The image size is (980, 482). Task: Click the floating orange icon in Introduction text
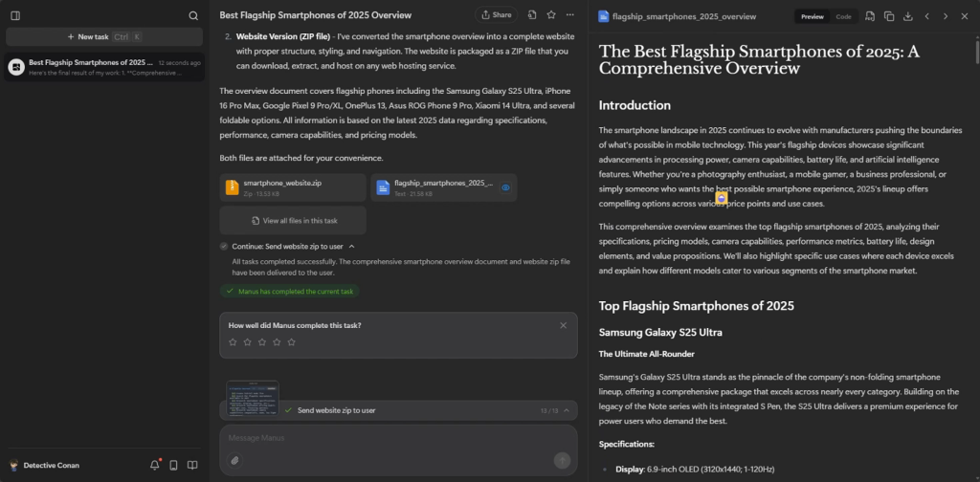[x=722, y=198]
